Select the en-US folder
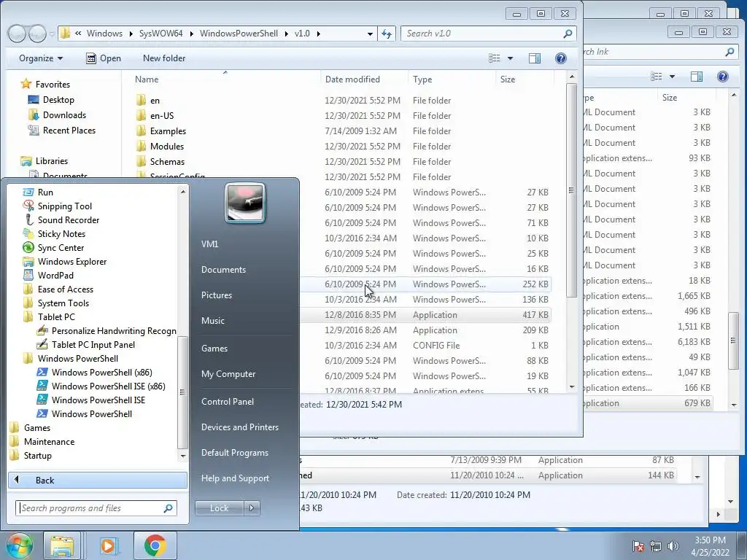This screenshot has width=747, height=560. pyautogui.click(x=162, y=116)
